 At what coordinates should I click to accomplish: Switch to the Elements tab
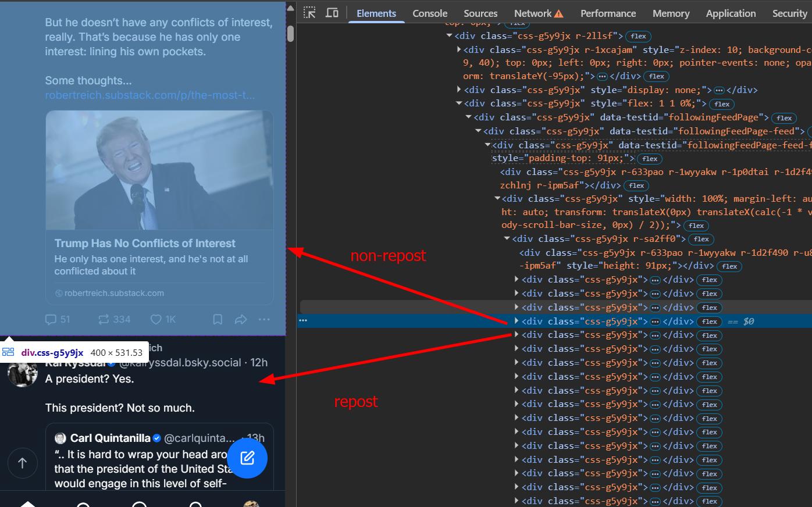[x=376, y=13]
